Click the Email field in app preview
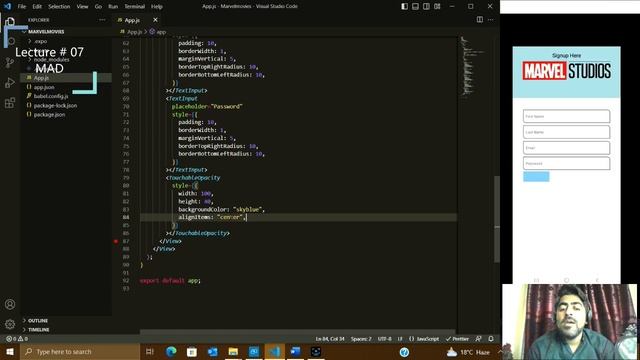This screenshot has width=640, height=360. (x=567, y=148)
